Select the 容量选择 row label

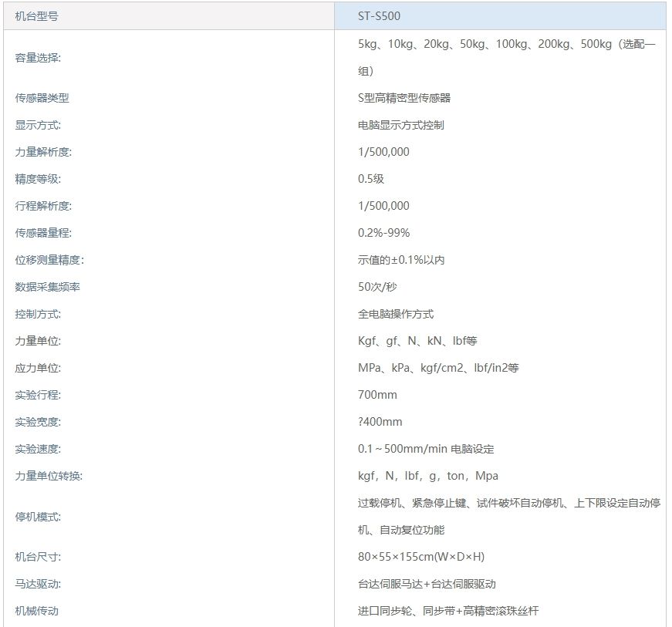pos(38,58)
